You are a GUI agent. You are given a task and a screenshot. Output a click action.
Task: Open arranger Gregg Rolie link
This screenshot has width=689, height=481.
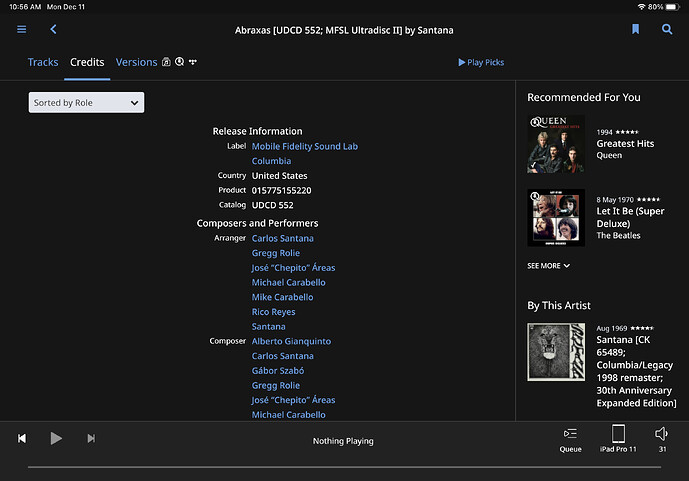point(276,253)
